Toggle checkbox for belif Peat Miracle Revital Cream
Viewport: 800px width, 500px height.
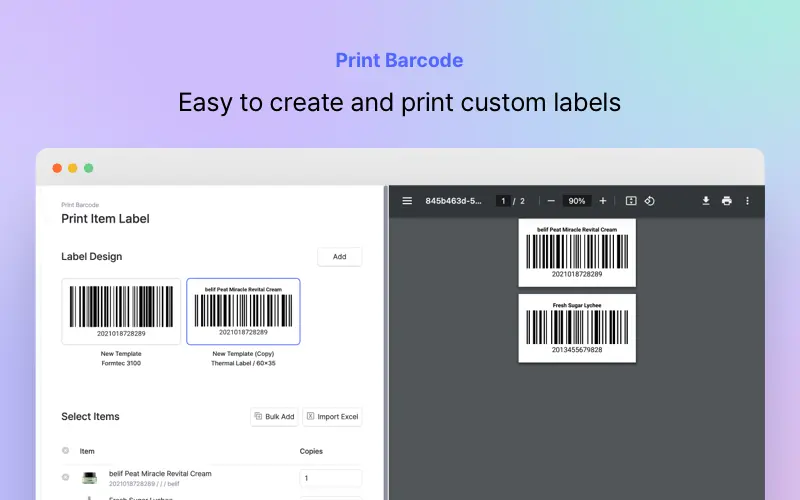(x=65, y=478)
